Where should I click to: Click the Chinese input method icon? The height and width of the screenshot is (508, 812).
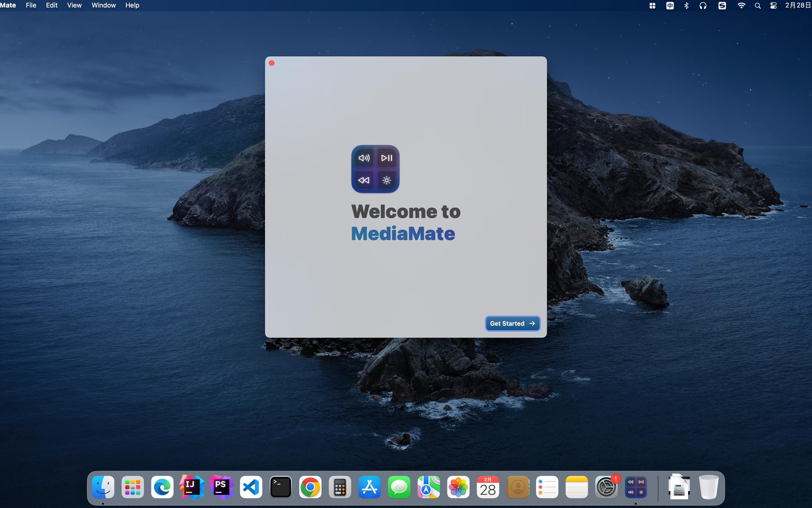(x=670, y=5)
